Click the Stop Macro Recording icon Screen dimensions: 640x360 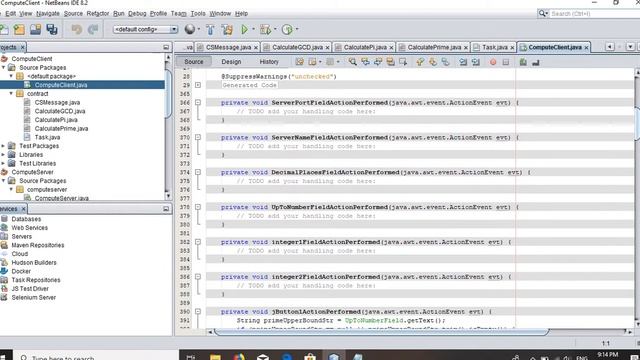click(x=506, y=62)
